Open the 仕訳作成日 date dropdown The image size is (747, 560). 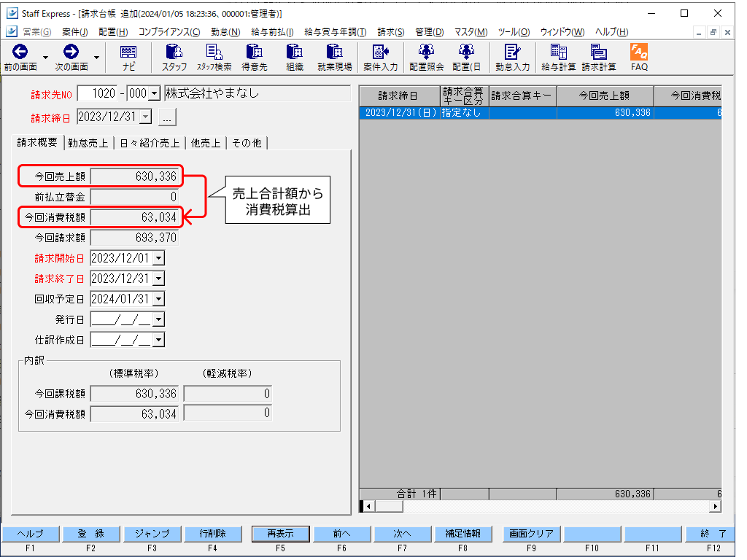(159, 340)
